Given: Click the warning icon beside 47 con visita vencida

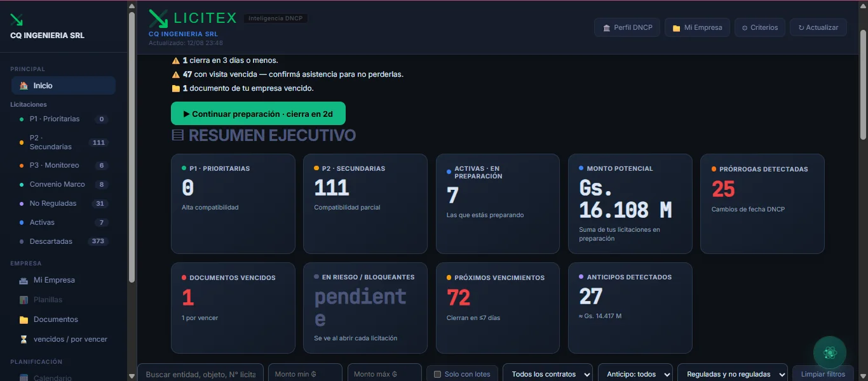Looking at the screenshot, I should [x=175, y=74].
